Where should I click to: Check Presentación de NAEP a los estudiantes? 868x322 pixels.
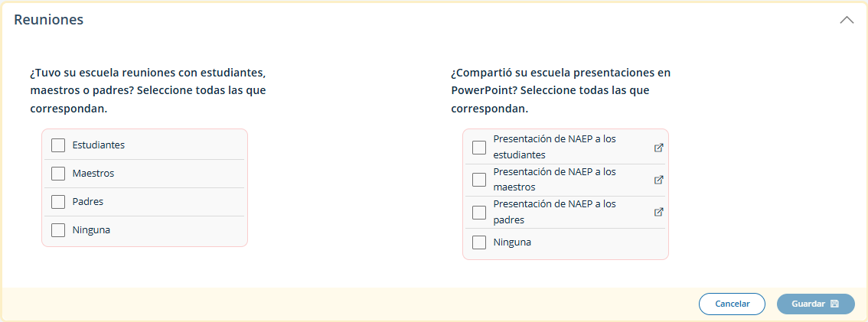click(479, 148)
